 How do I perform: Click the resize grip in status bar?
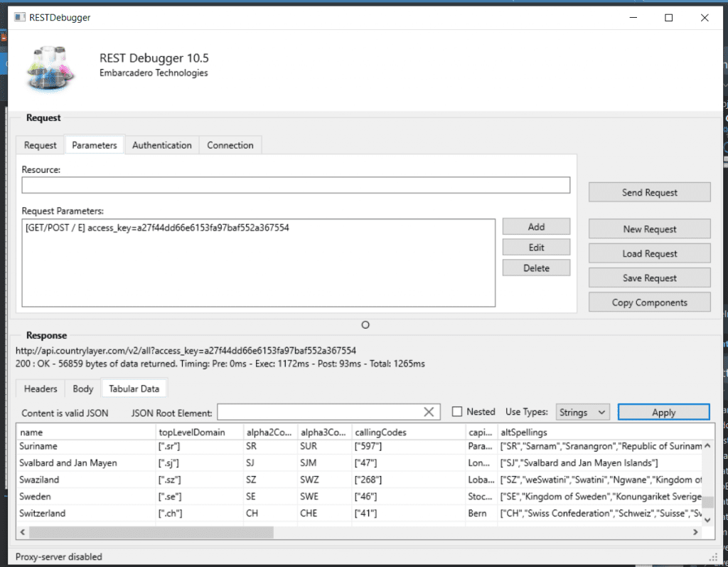tap(714, 557)
